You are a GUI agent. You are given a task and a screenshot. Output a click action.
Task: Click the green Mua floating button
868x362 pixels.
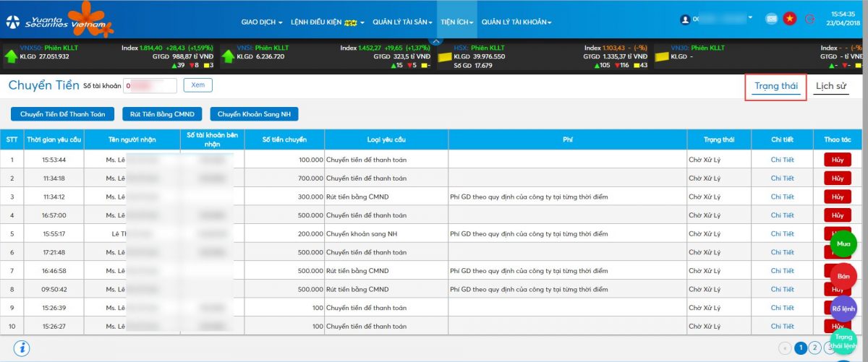[843, 244]
